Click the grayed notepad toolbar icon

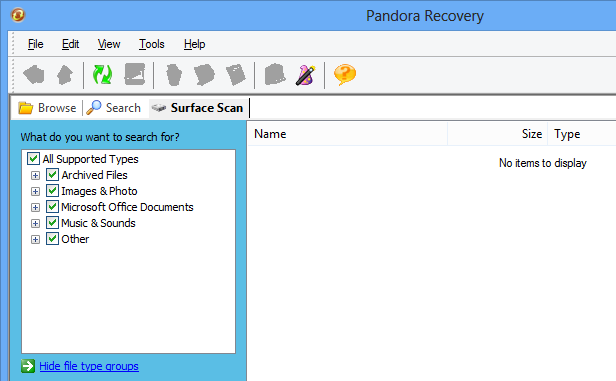tap(236, 75)
